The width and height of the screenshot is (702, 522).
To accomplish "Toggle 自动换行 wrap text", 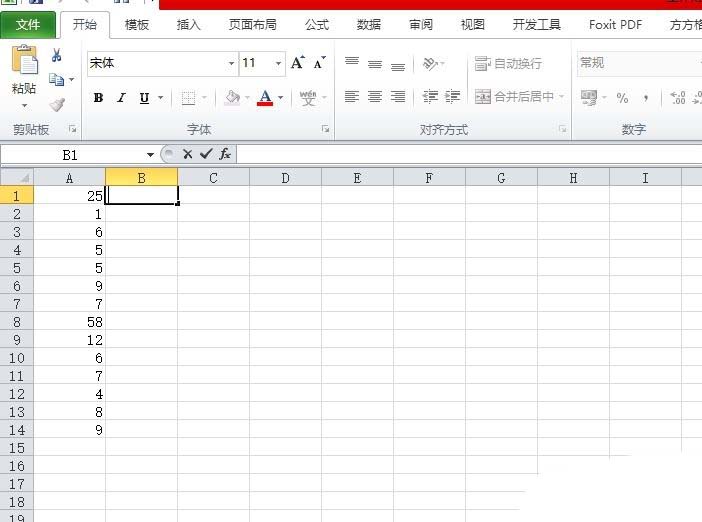I will point(508,64).
